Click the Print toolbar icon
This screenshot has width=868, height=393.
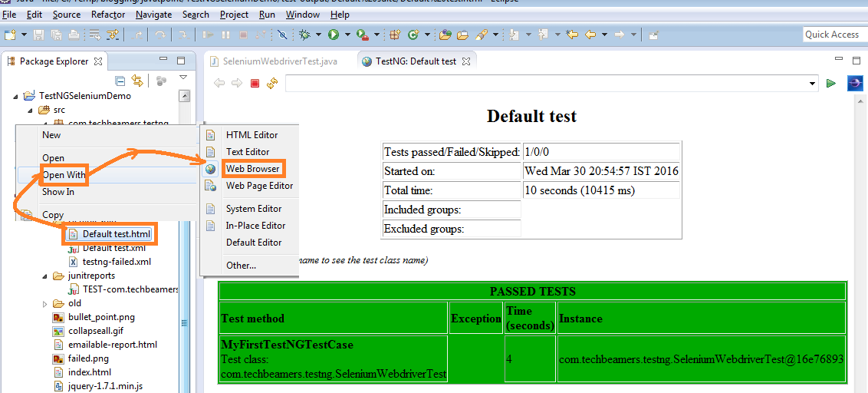pos(73,35)
